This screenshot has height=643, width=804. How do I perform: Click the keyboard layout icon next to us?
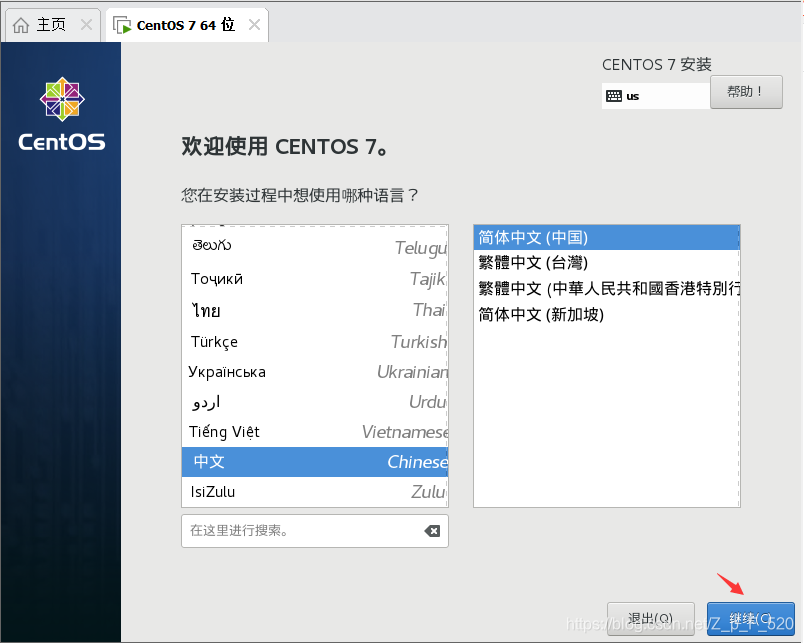(613, 96)
